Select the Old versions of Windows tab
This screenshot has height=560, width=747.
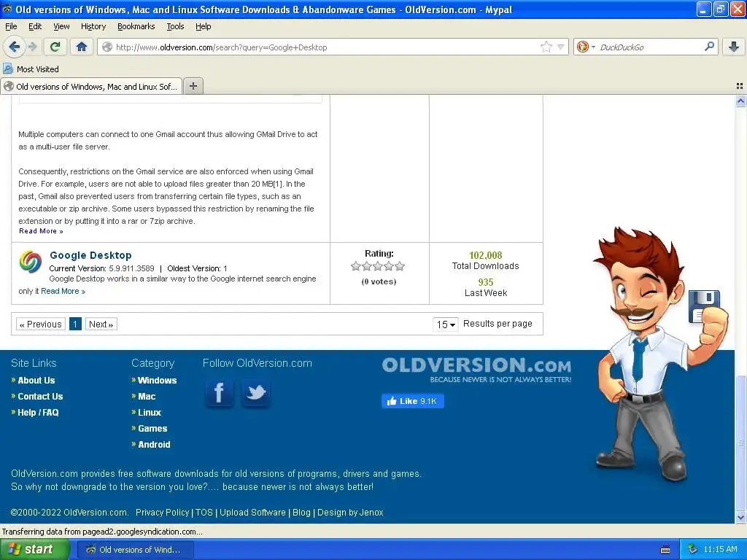pyautogui.click(x=91, y=86)
